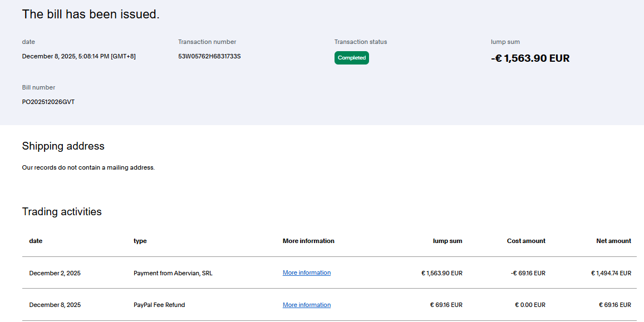The image size is (644, 322).
Task: Click the 'More information' column header
Action: click(x=308, y=241)
